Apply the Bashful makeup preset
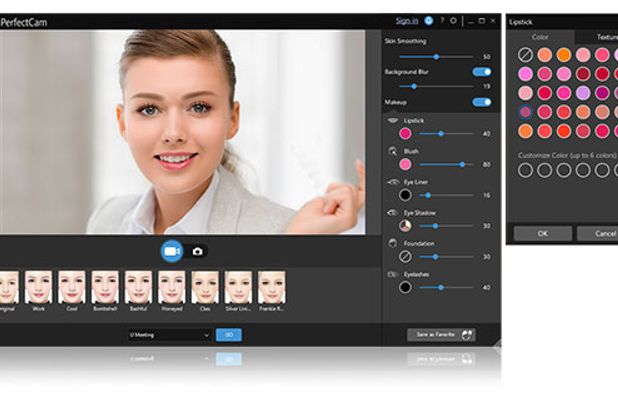 (x=138, y=291)
